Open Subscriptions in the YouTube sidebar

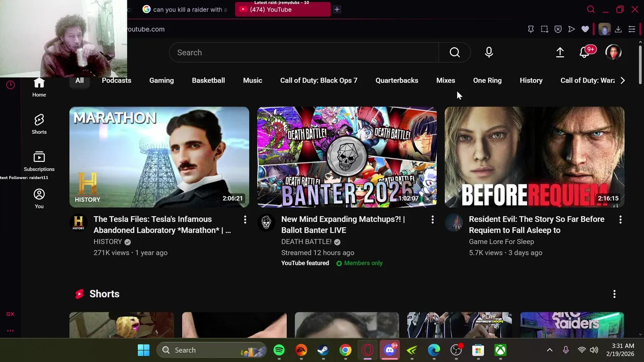(x=39, y=161)
